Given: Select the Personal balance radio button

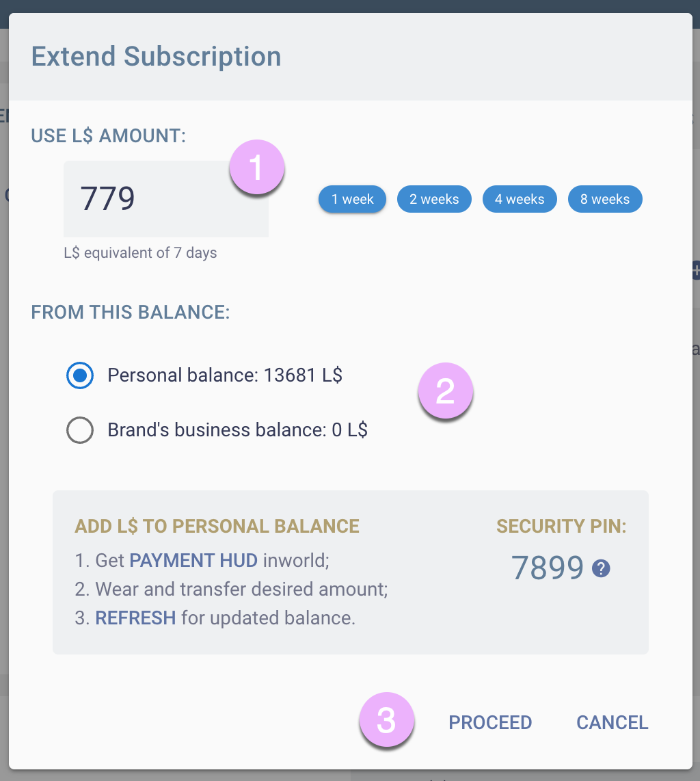Looking at the screenshot, I should 80,375.
